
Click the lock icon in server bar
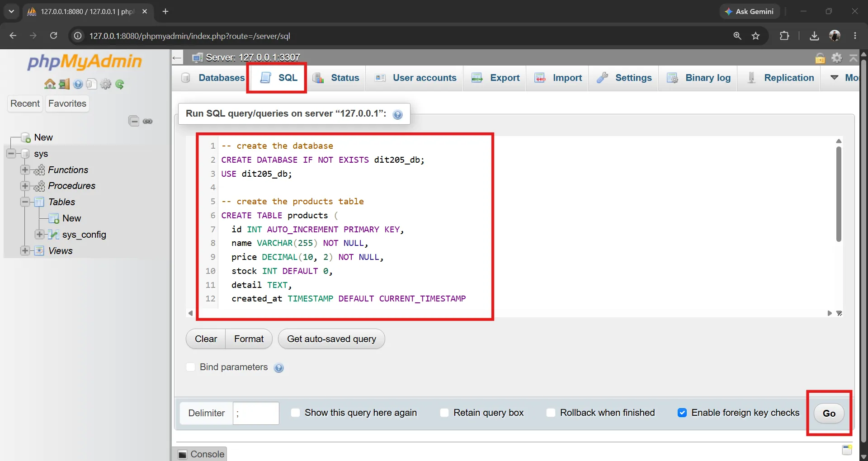point(820,58)
